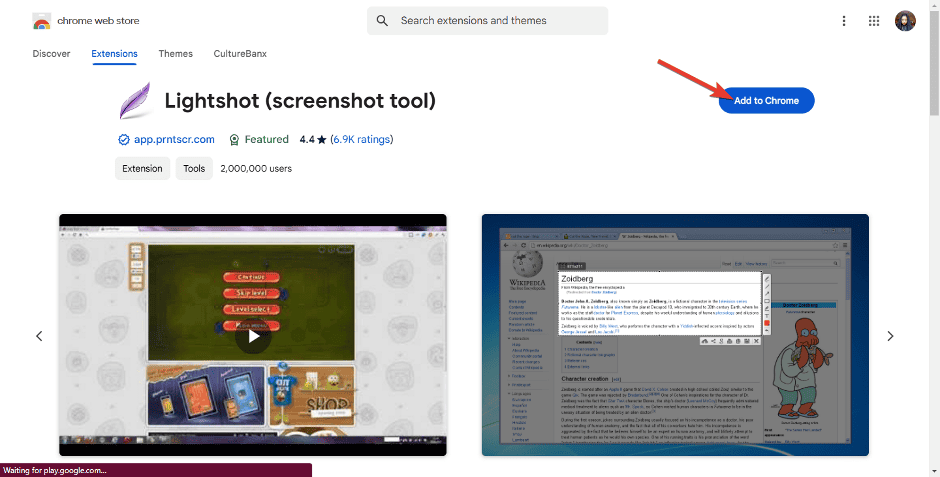The height and width of the screenshot is (477, 940).
Task: Show previous screenshot with left arrow
Action: 40,336
